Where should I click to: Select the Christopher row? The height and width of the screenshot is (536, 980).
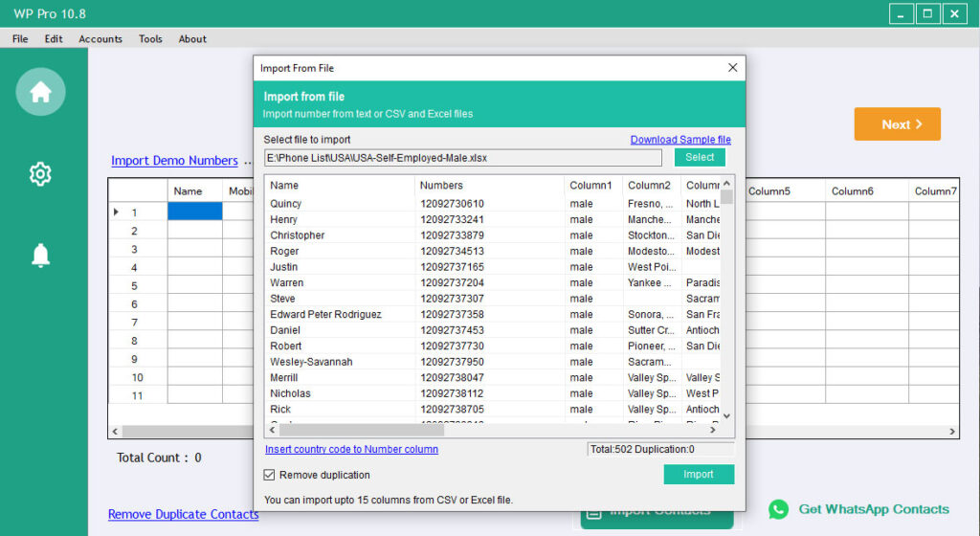click(x=493, y=235)
